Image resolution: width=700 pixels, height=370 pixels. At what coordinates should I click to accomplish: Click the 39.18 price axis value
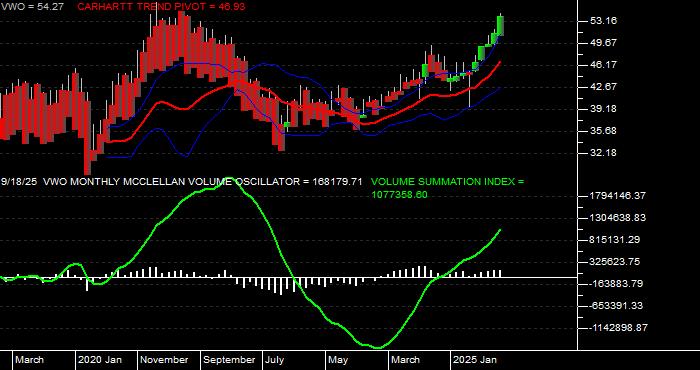click(603, 108)
